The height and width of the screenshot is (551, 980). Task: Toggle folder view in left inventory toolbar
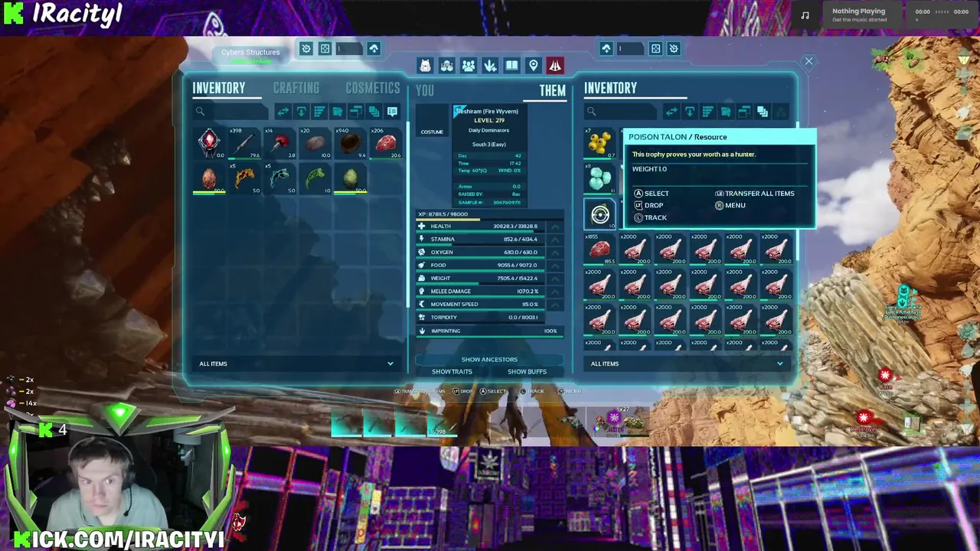338,112
